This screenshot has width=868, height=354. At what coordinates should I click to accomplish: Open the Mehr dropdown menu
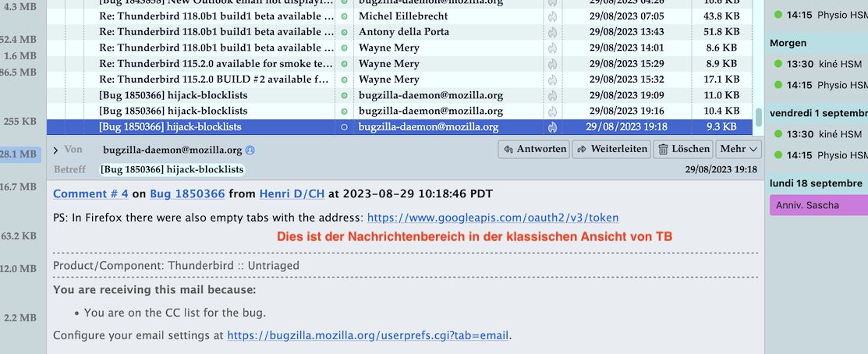click(x=739, y=149)
